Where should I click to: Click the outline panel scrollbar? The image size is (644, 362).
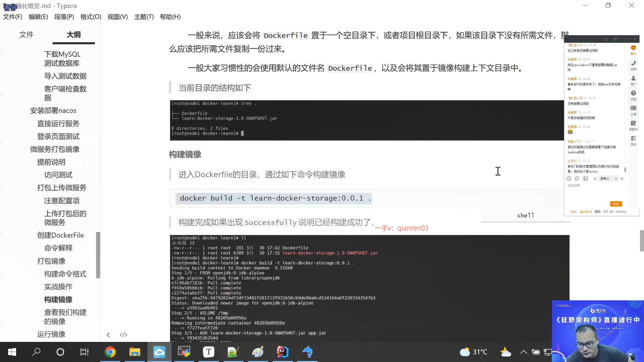coord(98,255)
